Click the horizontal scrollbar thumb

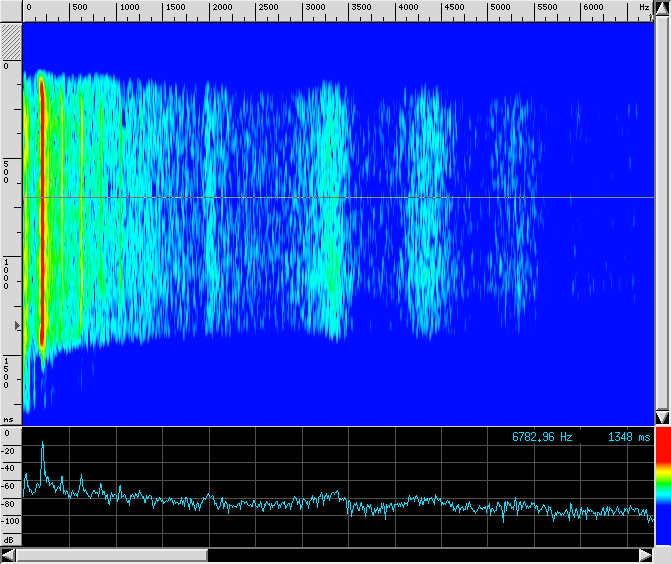pyautogui.click(x=111, y=555)
